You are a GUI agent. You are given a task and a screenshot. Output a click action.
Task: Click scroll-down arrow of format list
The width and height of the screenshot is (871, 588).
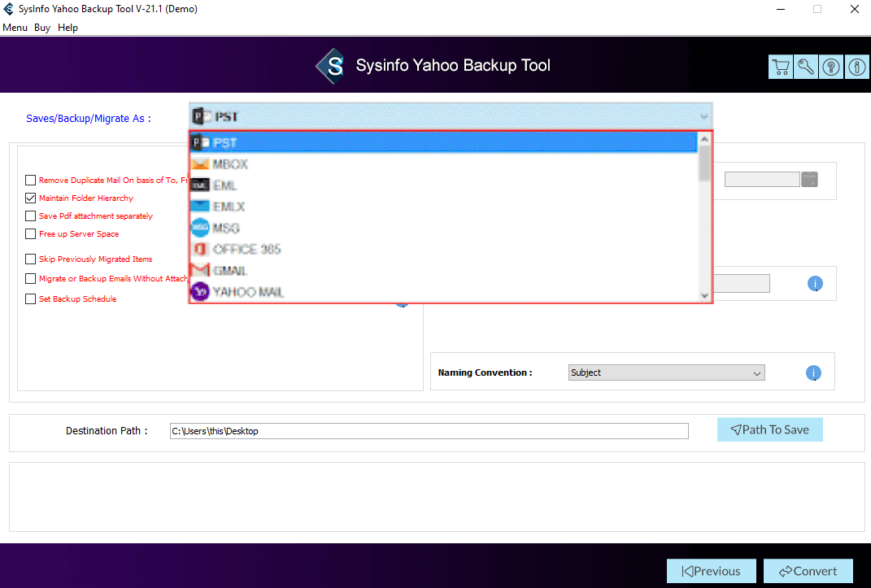tap(704, 296)
